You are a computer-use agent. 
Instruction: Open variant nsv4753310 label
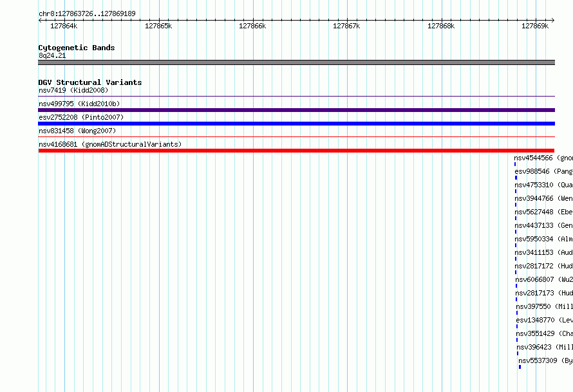[544, 185]
